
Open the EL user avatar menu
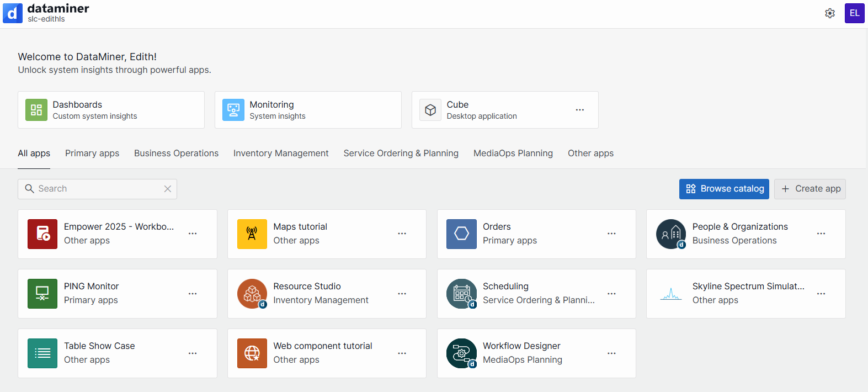tap(854, 13)
